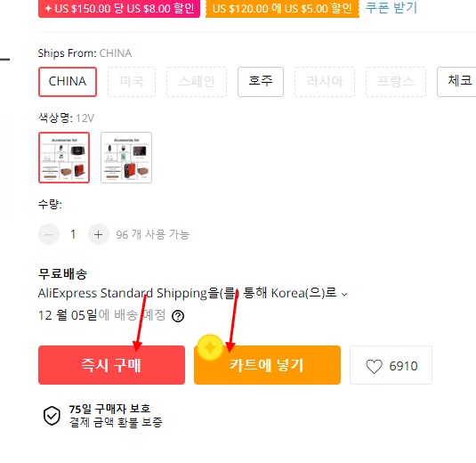The height and width of the screenshot is (463, 476).
Task: Click the US $5.00 discount orange coupon
Action: tap(282, 9)
